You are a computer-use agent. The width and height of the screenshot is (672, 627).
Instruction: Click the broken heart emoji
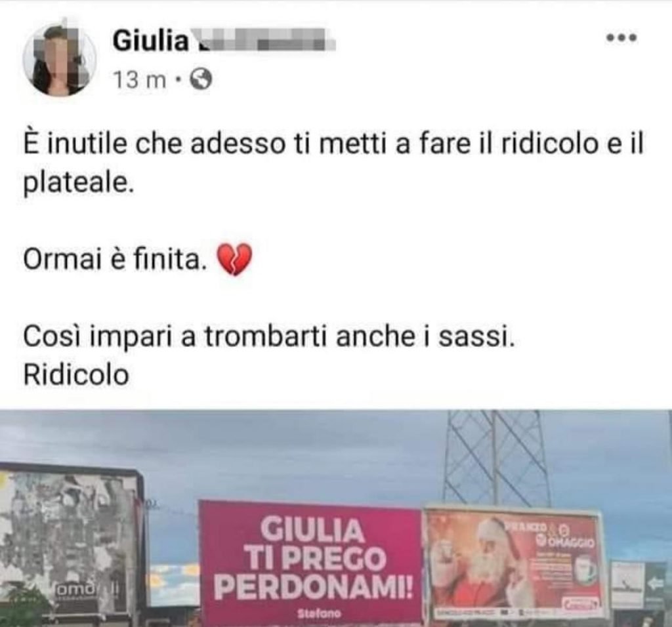point(235,260)
